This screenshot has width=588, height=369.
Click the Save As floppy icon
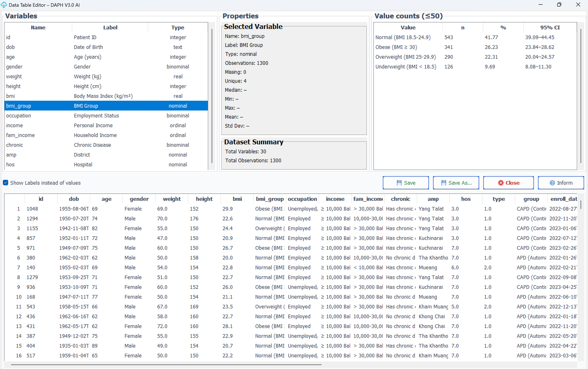point(444,183)
